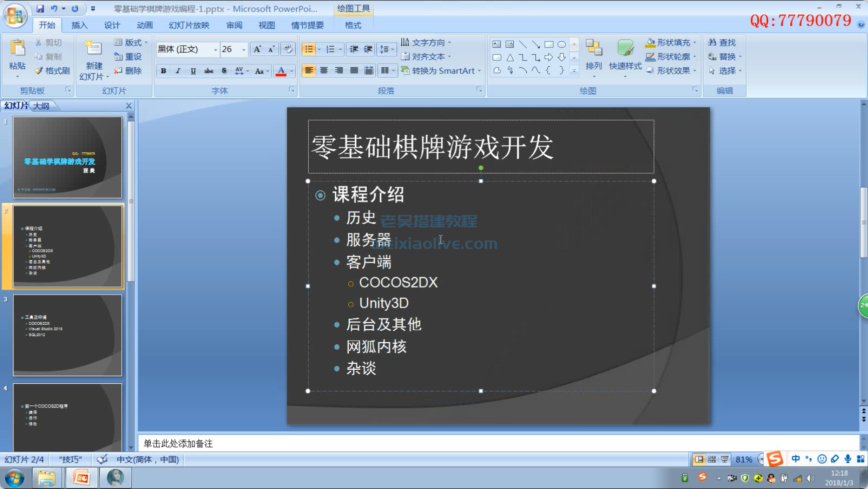Click Delete (删除) slide button
Screen dimensions: 868x489
[128, 71]
